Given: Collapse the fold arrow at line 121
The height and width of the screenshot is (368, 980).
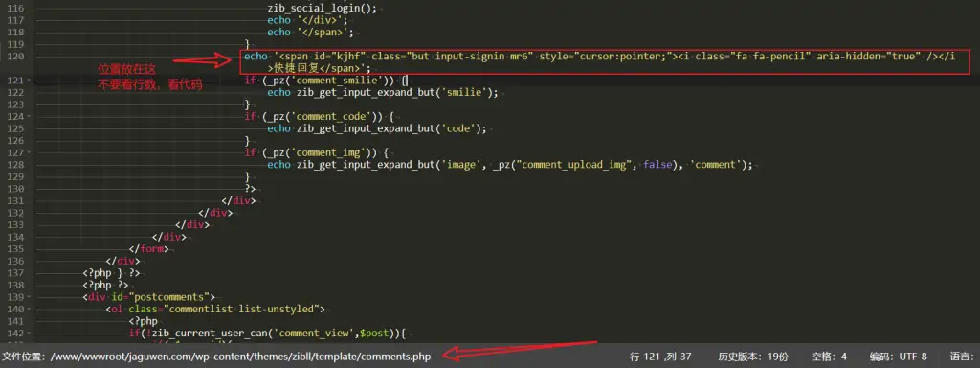Looking at the screenshot, I should (28, 80).
